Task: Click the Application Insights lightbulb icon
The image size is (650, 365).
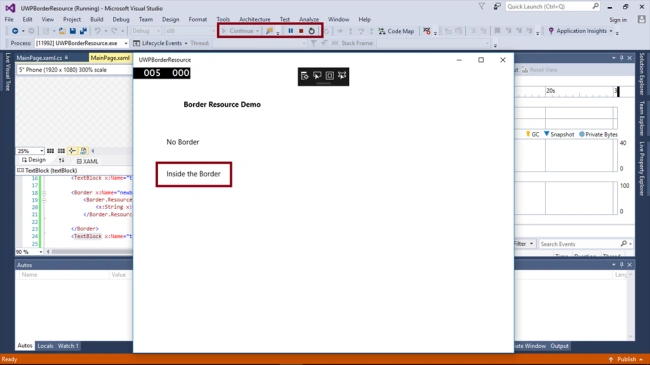Action: click(551, 31)
